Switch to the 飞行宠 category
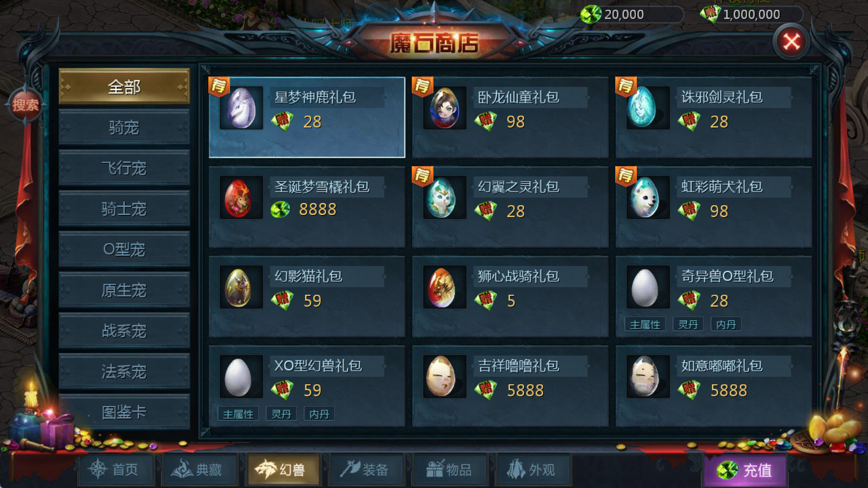 [124, 168]
